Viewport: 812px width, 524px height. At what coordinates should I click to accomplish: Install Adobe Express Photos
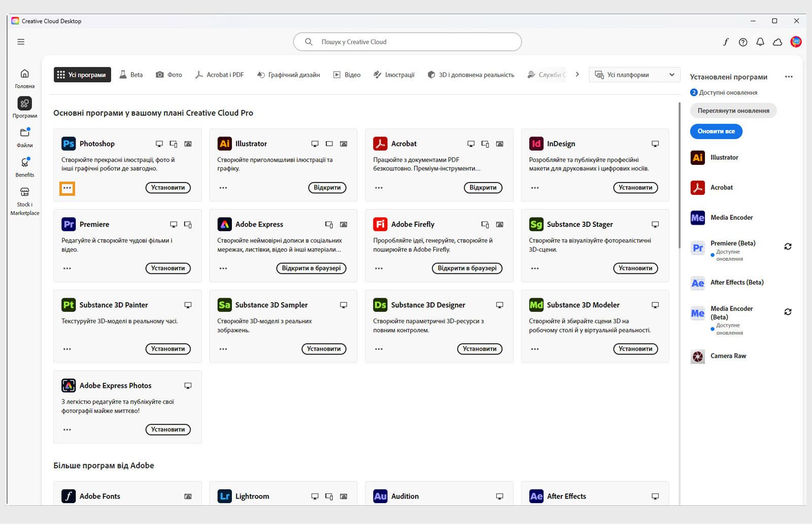point(168,430)
